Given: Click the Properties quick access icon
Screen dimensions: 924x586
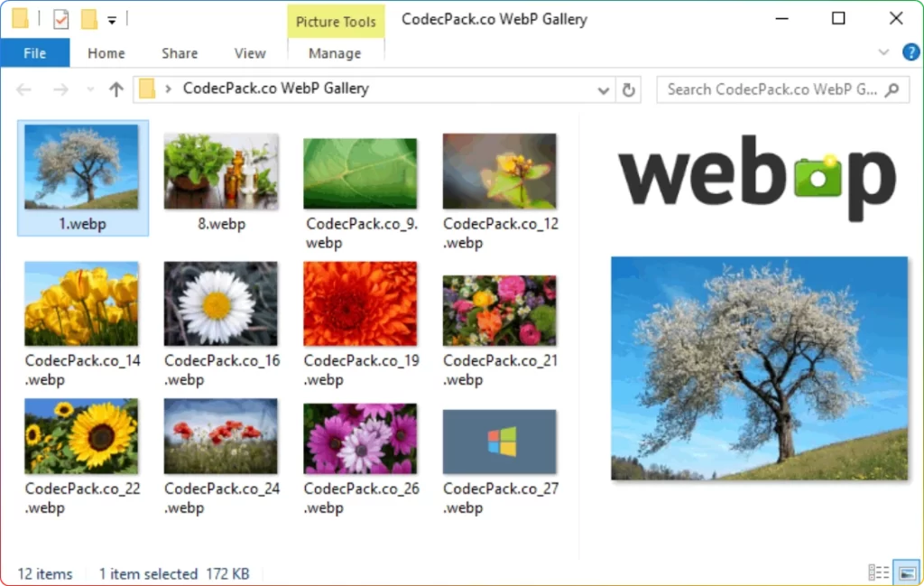Looking at the screenshot, I should (x=60, y=20).
